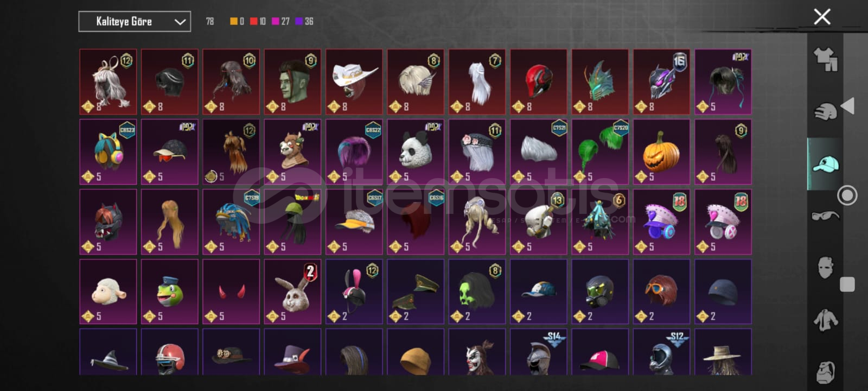Filter by red quality count 10
The height and width of the screenshot is (391, 868).
(258, 21)
